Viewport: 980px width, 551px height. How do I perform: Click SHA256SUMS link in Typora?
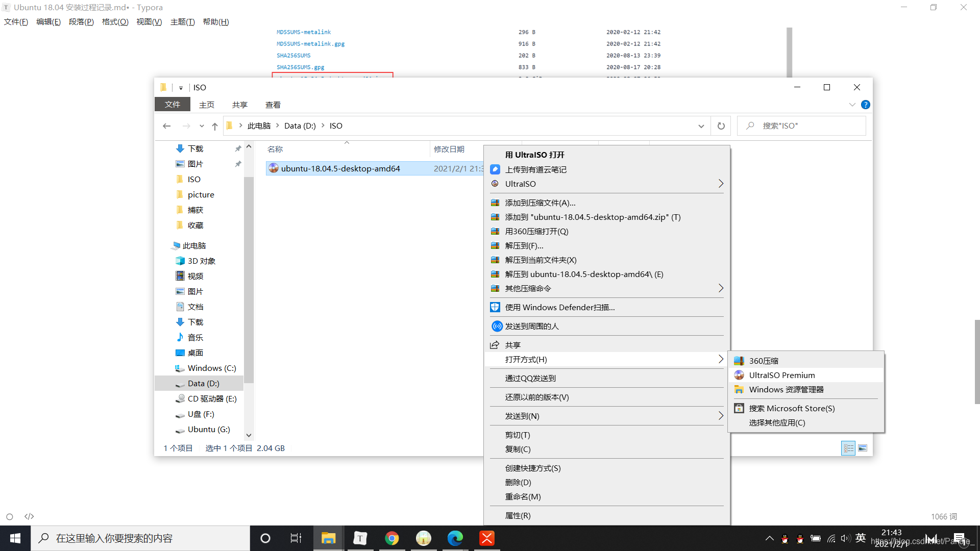293,55
